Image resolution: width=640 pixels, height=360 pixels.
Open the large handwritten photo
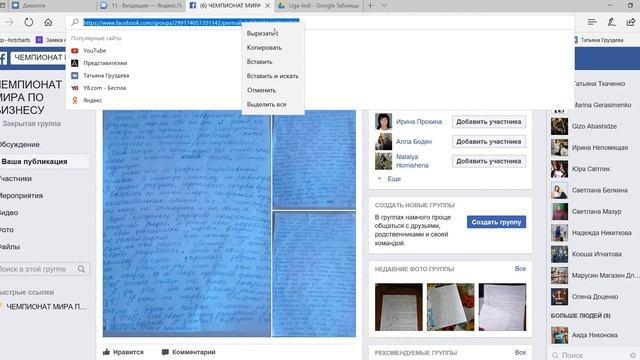[x=187, y=223]
